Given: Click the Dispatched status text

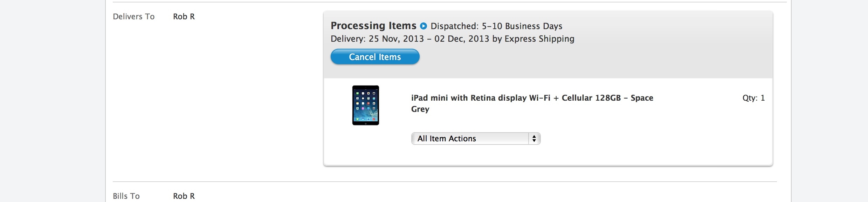Looking at the screenshot, I should click(454, 26).
